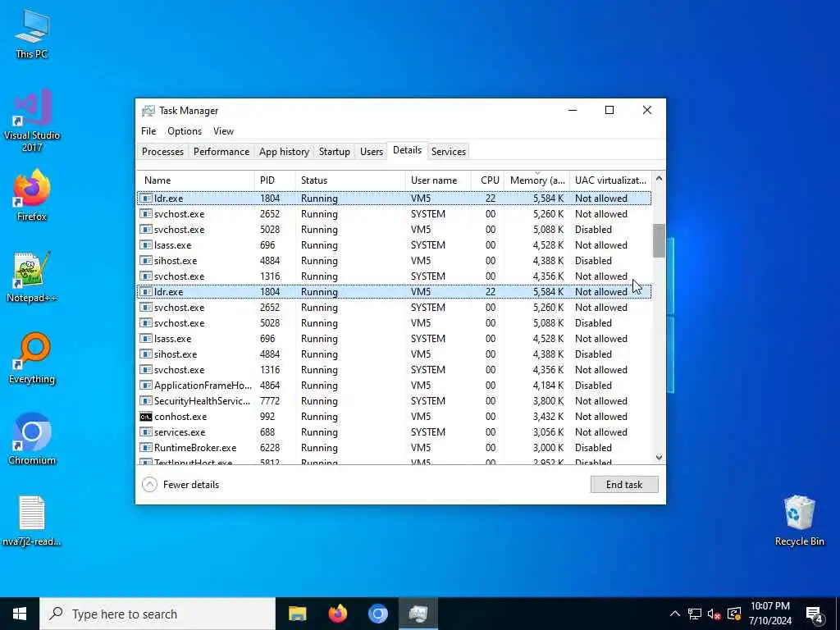
Task: Launch Chromium from the taskbar
Action: (x=377, y=614)
